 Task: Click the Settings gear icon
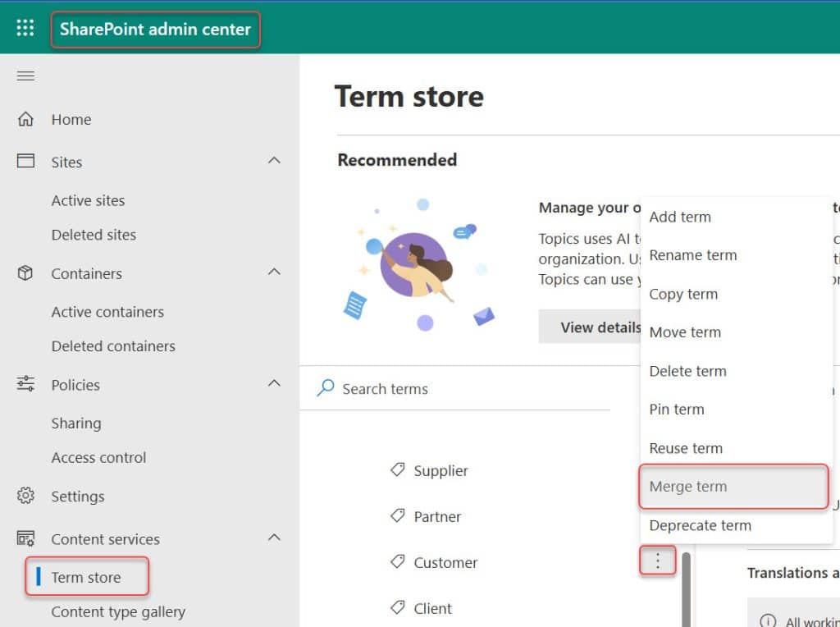point(25,496)
